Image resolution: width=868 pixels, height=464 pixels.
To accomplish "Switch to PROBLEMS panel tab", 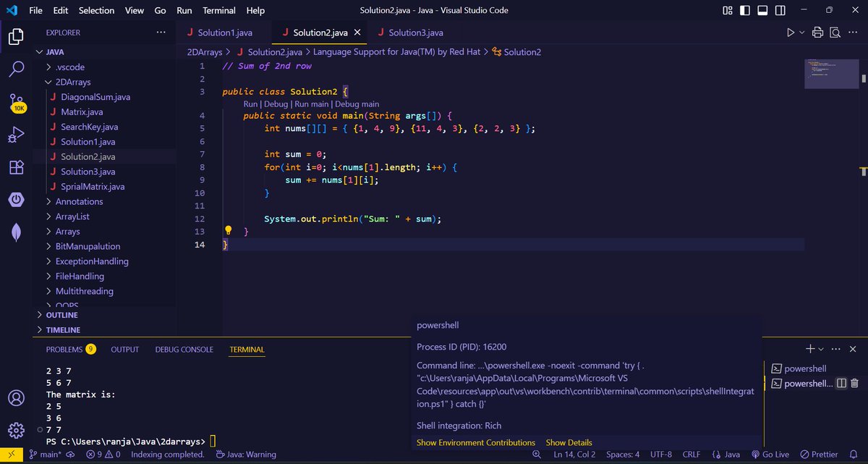I will 70,349.
